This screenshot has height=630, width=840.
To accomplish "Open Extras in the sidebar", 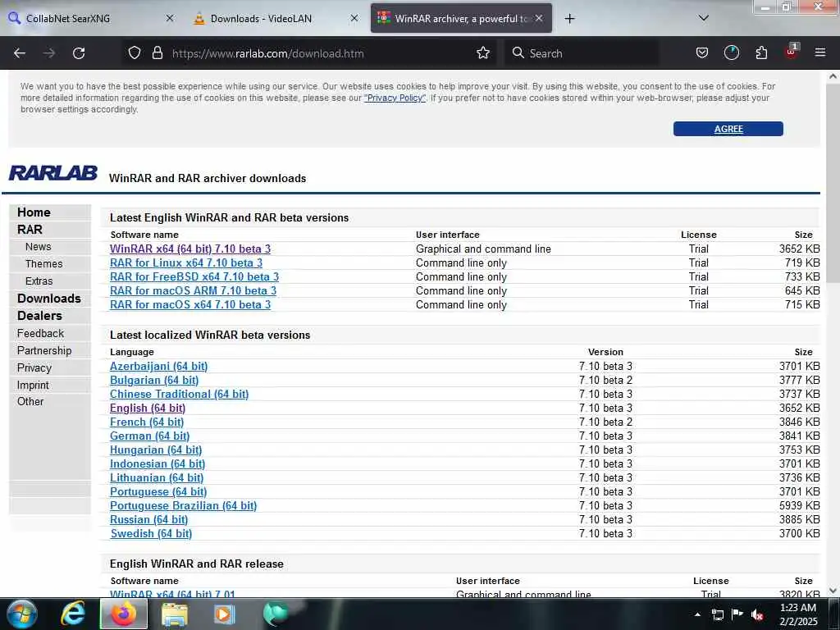I will [x=39, y=281].
